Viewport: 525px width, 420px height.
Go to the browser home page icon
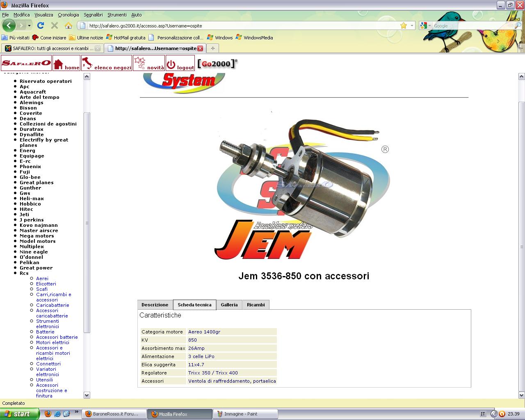(68, 25)
